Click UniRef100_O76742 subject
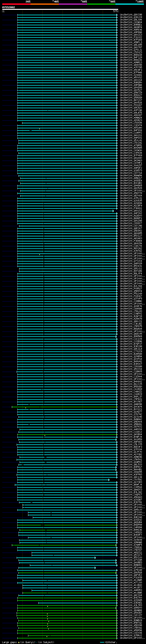This screenshot has width=146, height=644. 131,414
